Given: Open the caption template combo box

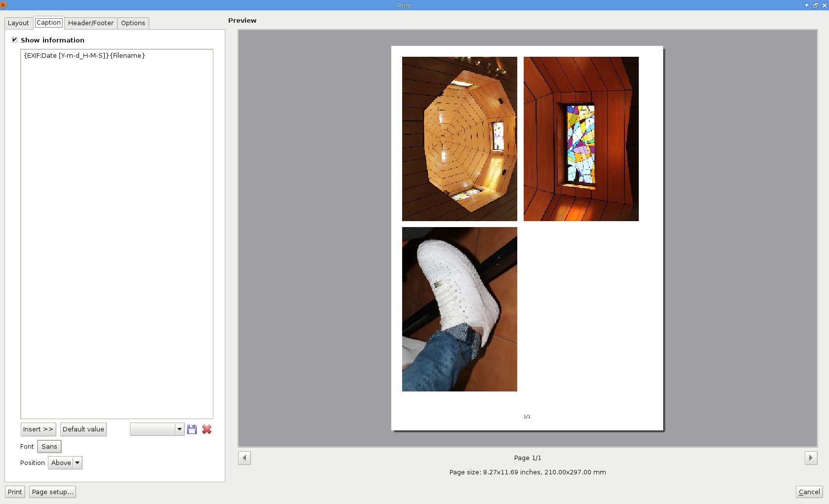Looking at the screenshot, I should [x=157, y=429].
